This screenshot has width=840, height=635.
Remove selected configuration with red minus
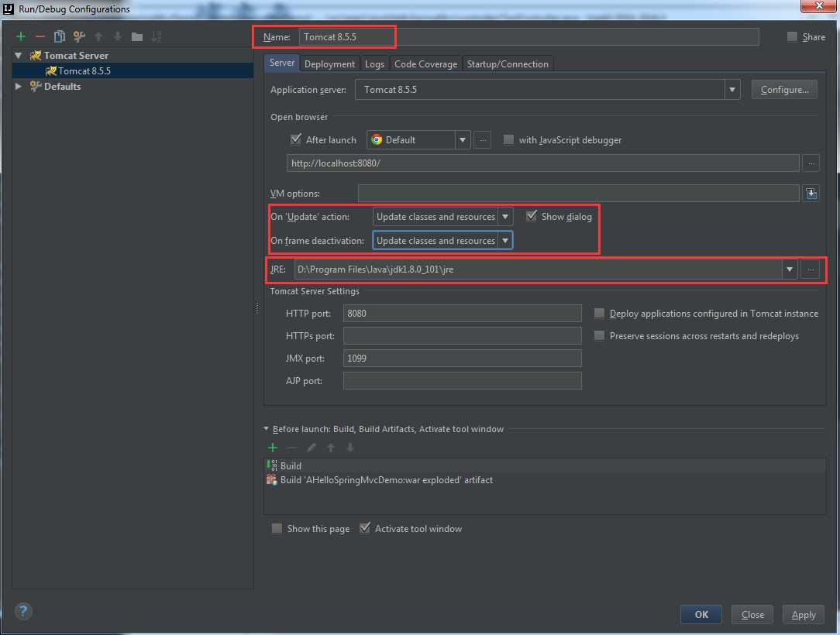(x=40, y=36)
